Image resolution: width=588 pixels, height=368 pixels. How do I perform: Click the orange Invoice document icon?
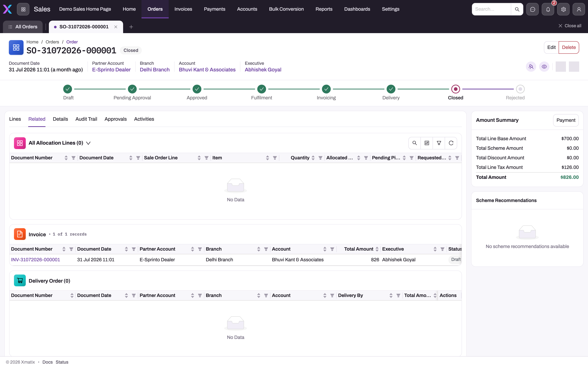pyautogui.click(x=20, y=234)
